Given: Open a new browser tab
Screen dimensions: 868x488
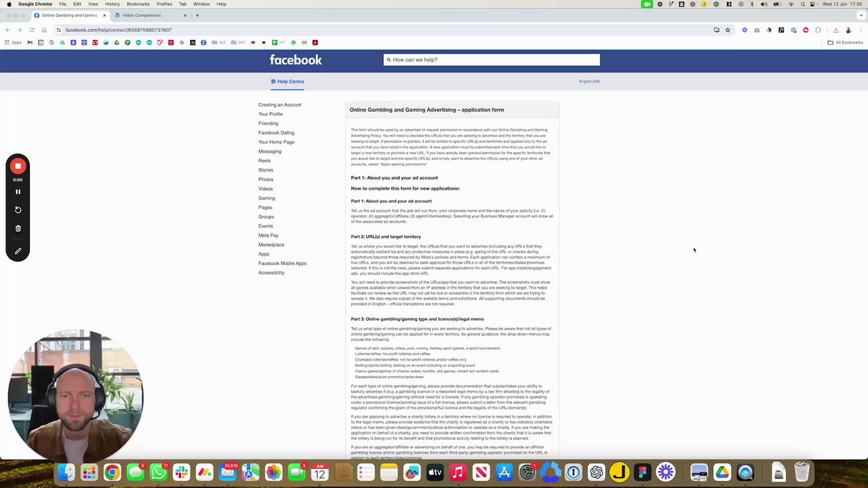Looking at the screenshot, I should tap(197, 15).
